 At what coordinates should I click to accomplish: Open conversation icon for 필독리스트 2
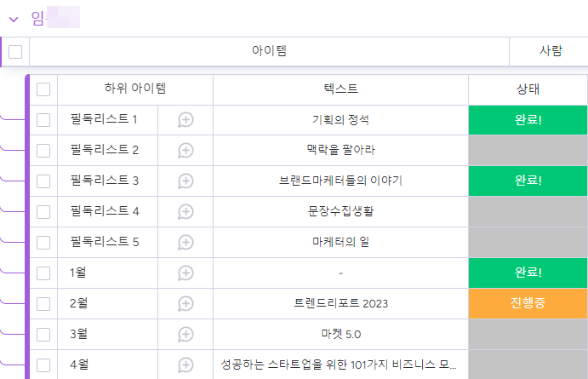pyautogui.click(x=186, y=151)
